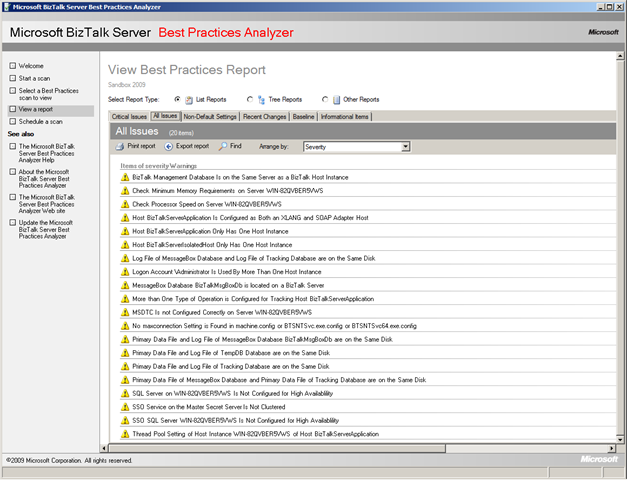The width and height of the screenshot is (627, 480).
Task: Click warning icon for SQL Server High Availability
Action: click(125, 394)
